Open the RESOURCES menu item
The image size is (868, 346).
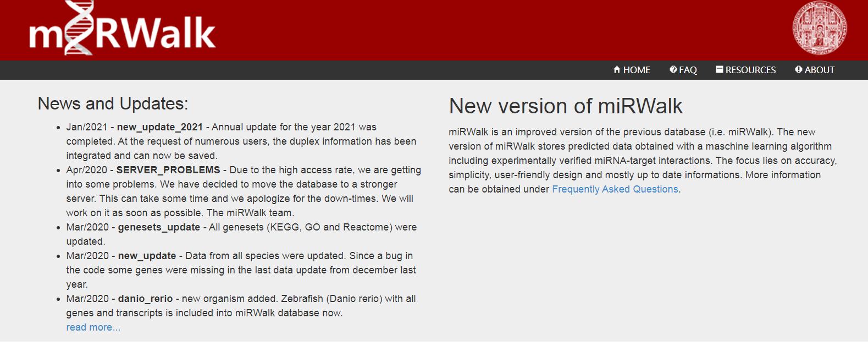point(750,70)
